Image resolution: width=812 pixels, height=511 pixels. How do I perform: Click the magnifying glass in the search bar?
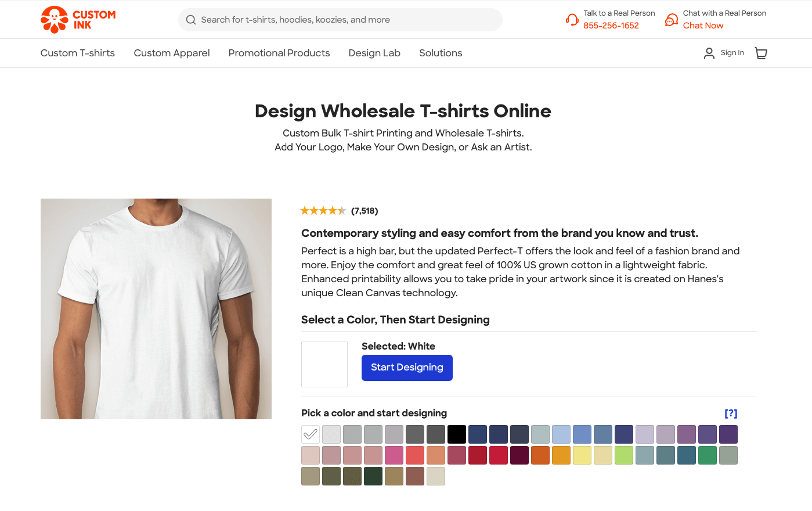190,19
